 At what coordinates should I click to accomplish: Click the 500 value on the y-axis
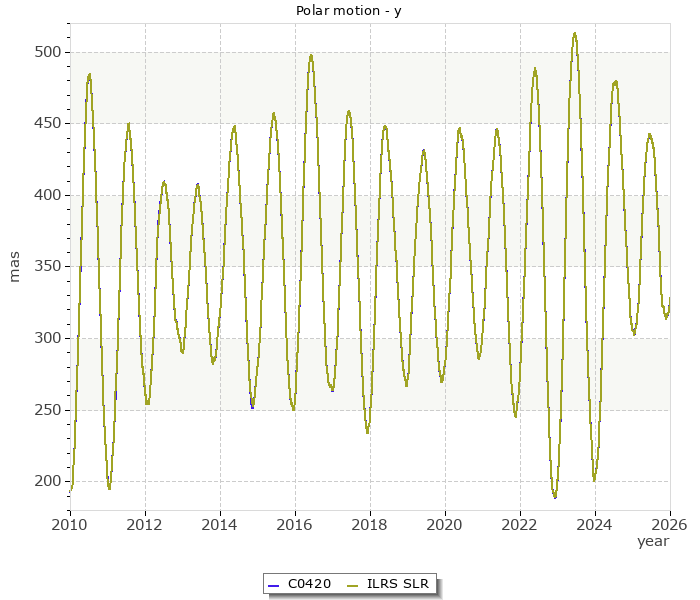[49, 52]
